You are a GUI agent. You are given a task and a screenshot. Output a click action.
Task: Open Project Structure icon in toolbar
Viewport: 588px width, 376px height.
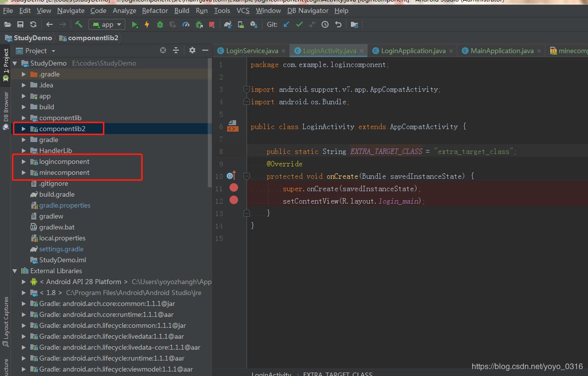[354, 25]
